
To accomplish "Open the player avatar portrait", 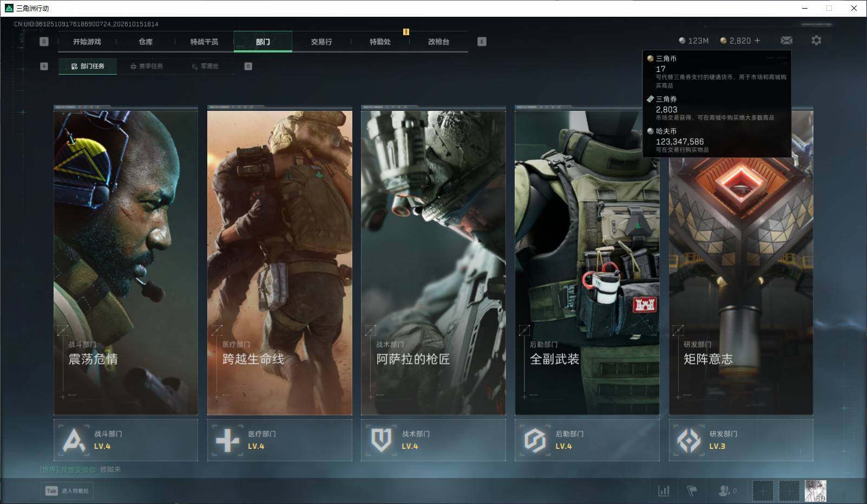I will (815, 491).
